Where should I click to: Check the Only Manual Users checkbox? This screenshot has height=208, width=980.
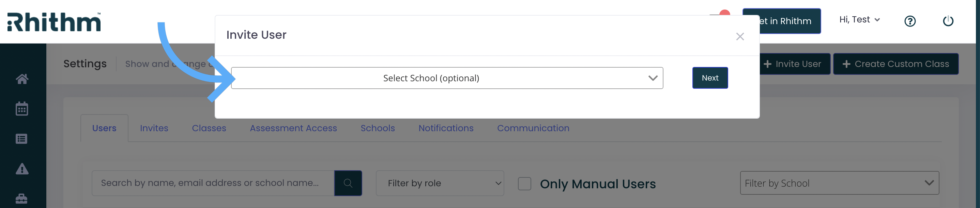524,184
